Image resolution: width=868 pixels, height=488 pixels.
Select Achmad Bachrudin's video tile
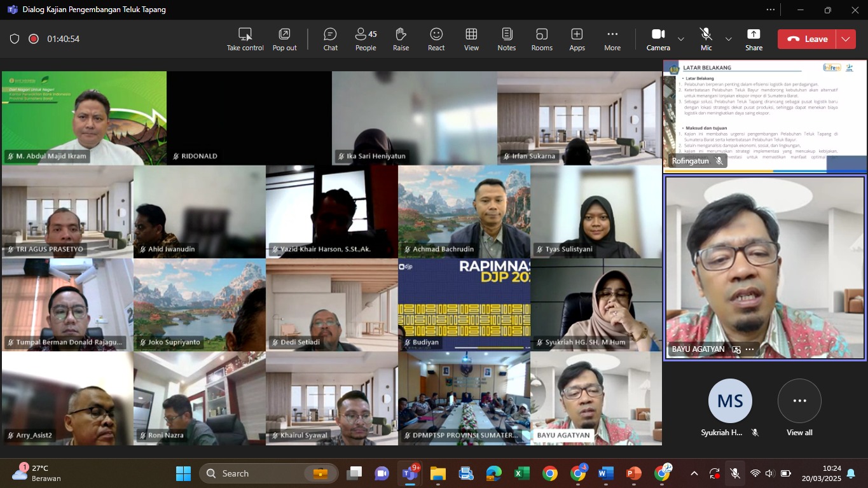coord(464,212)
